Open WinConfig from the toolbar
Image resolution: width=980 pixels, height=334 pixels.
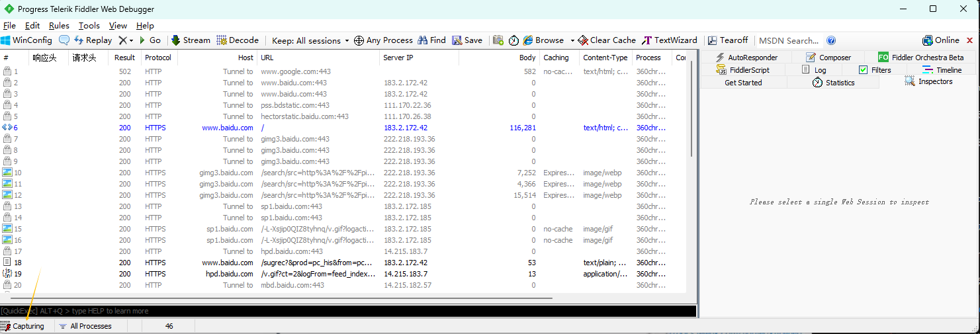coord(26,40)
